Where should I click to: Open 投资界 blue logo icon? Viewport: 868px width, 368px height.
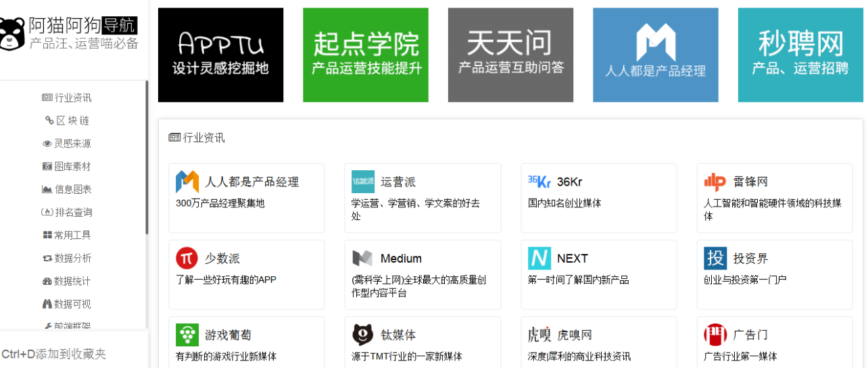click(715, 258)
